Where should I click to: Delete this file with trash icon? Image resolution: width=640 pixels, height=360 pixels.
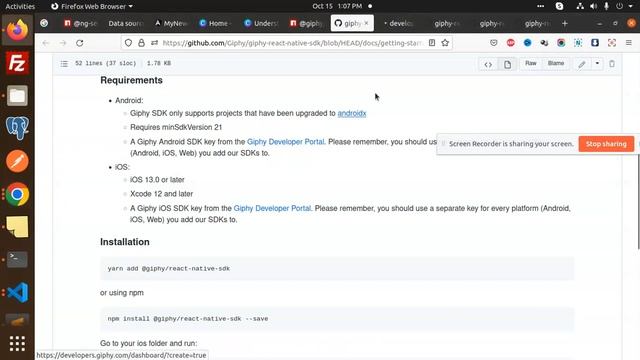[x=612, y=64]
